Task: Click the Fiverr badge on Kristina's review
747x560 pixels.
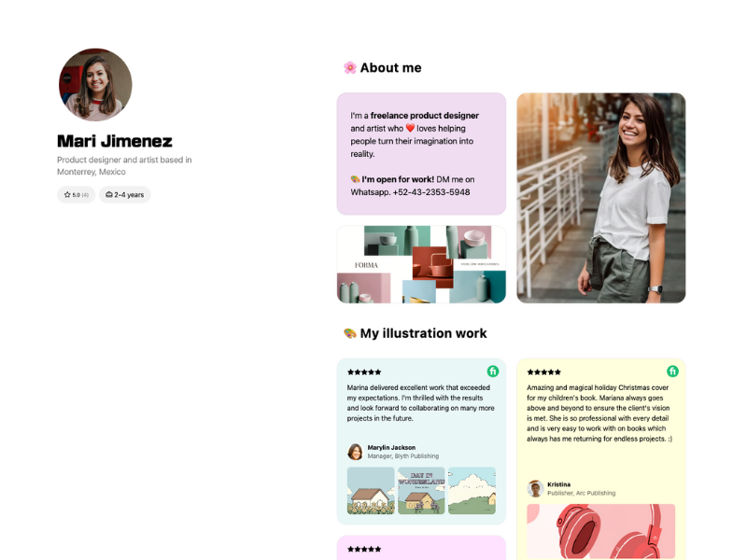Action: click(x=672, y=371)
